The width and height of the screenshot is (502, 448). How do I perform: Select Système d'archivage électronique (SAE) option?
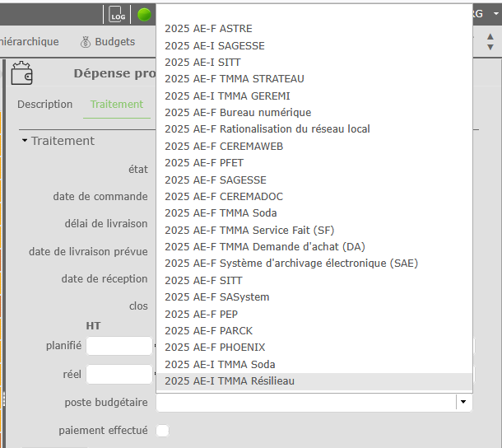click(x=314, y=264)
